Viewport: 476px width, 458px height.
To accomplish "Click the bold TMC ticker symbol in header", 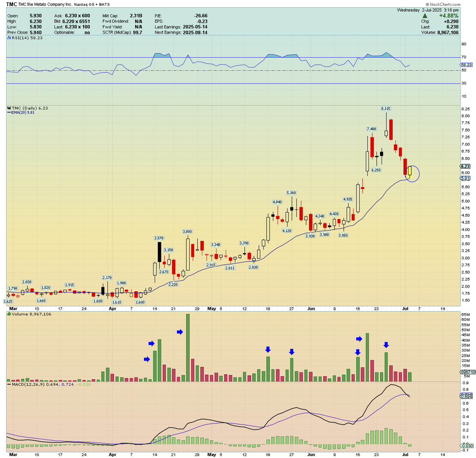I will [12, 5].
